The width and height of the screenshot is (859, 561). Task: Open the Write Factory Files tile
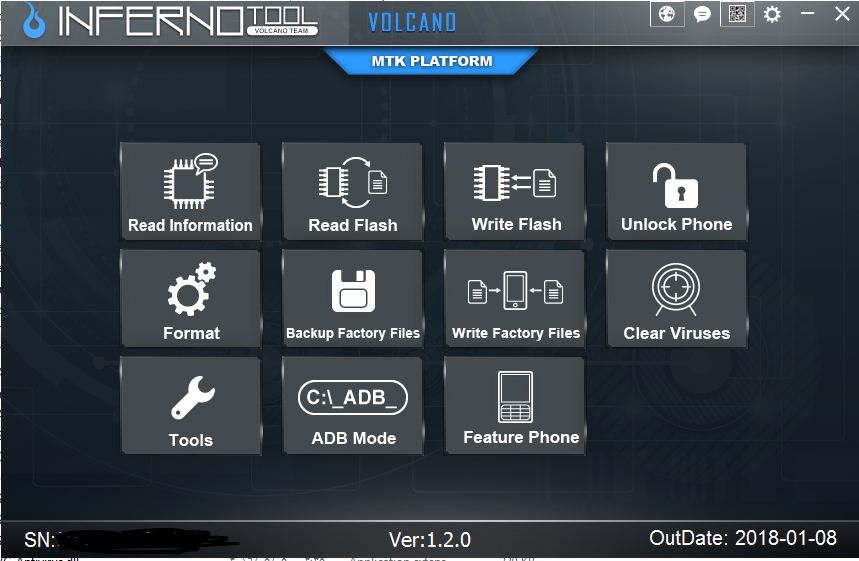514,299
